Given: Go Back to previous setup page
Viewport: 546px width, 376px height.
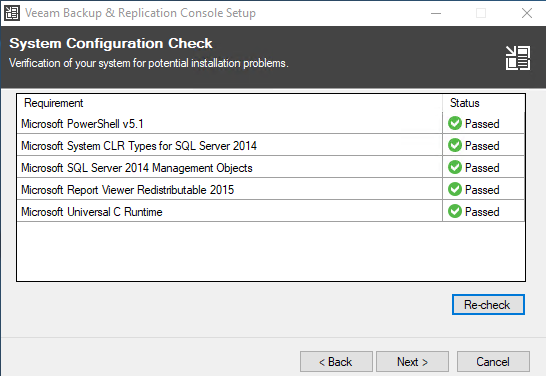Looking at the screenshot, I should coord(336,362).
